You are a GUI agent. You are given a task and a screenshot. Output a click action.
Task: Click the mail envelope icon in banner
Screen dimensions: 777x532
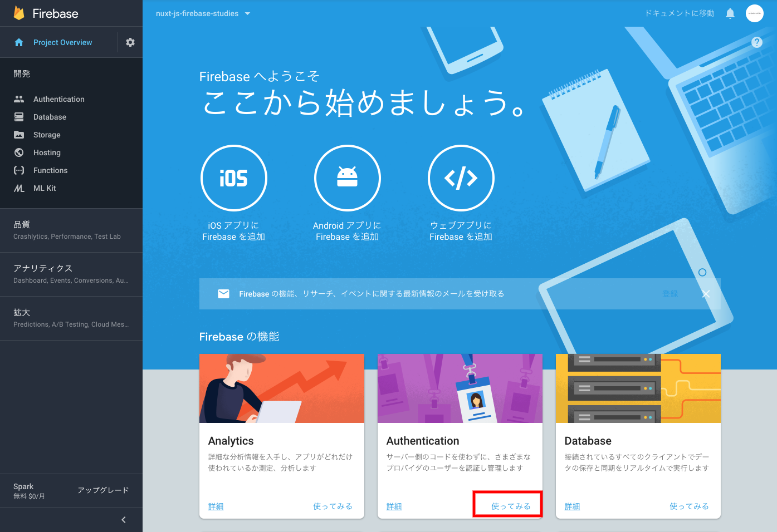tap(223, 294)
